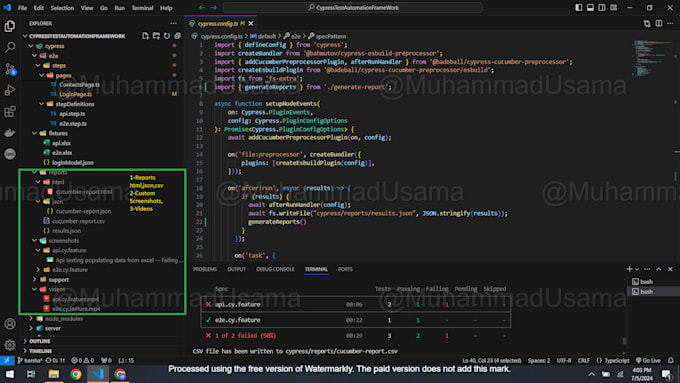Expand the node_modules folder
The width and height of the screenshot is (680, 383).
pyautogui.click(x=31, y=319)
